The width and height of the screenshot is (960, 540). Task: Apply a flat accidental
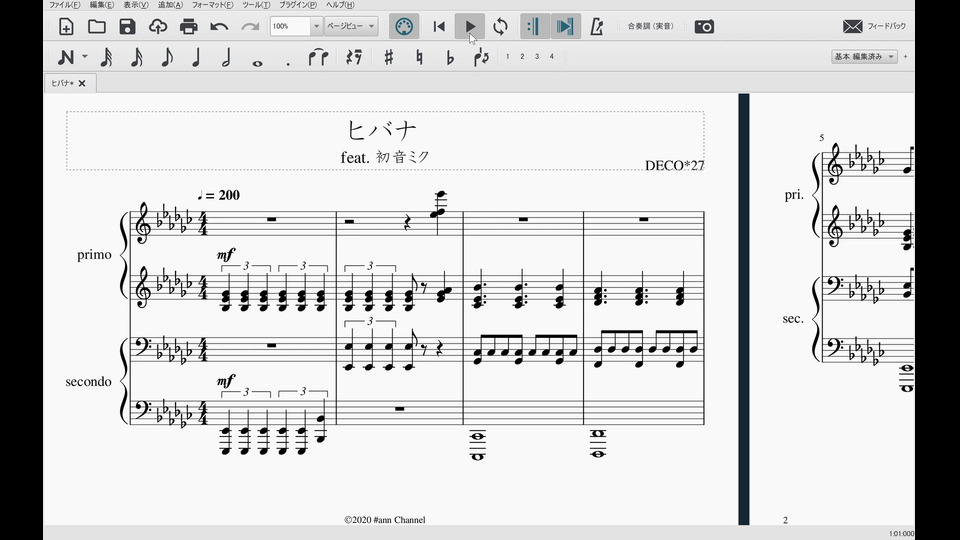(450, 57)
